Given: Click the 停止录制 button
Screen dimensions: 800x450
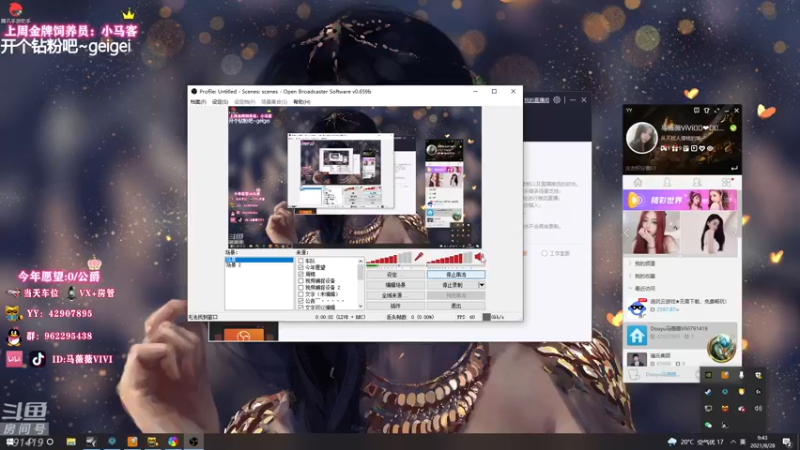Looking at the screenshot, I should point(452,285).
